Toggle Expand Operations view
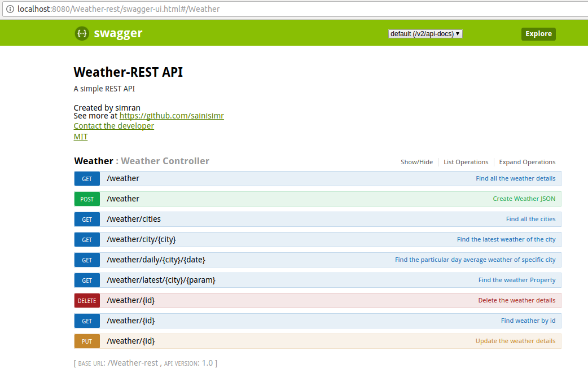This screenshot has height=386, width=588. 527,162
